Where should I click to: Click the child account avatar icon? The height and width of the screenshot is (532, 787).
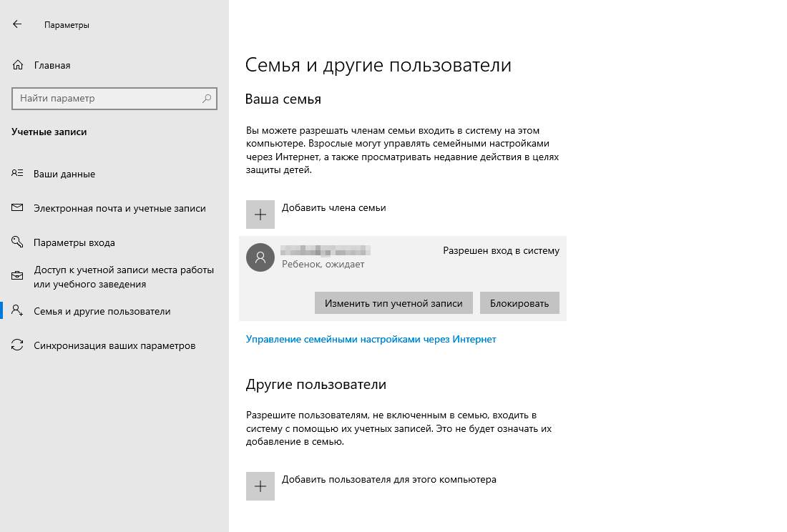[x=260, y=257]
